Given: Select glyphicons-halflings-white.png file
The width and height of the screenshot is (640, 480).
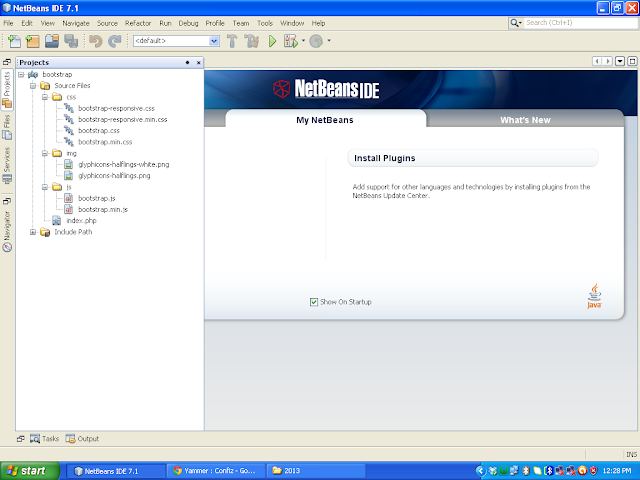Looking at the screenshot, I should pyautogui.click(x=123, y=164).
